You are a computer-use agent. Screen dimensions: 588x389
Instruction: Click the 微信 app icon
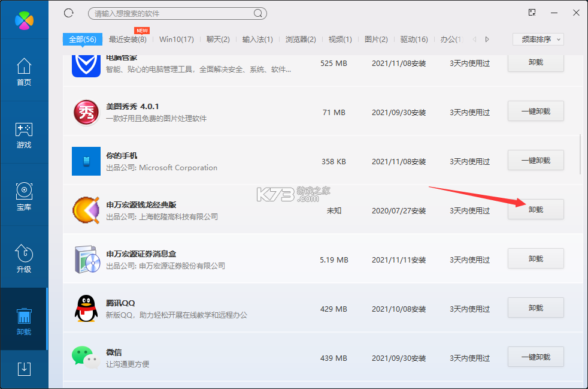click(86, 357)
